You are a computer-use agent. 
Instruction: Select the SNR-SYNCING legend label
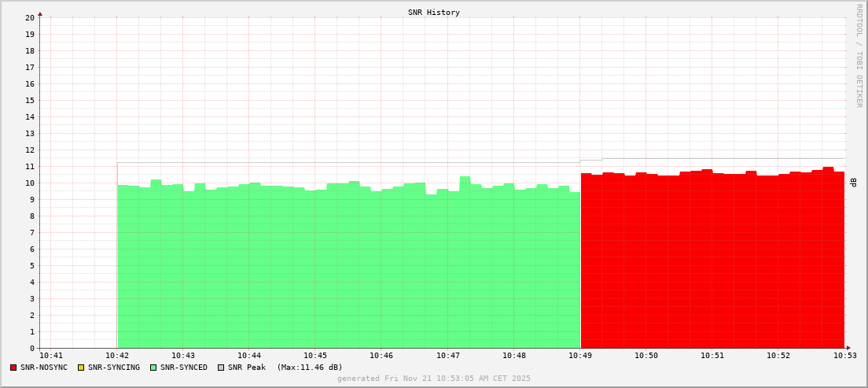point(113,368)
